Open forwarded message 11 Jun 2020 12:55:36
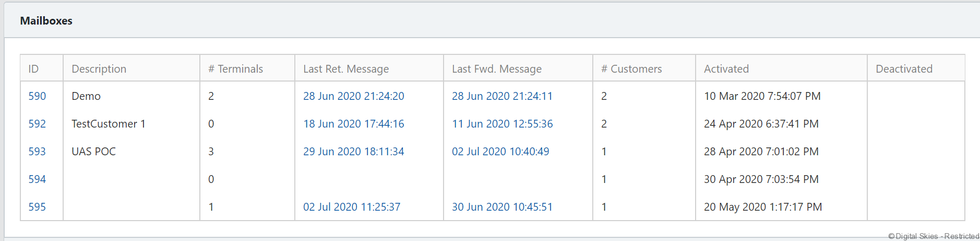Image resolution: width=980 pixels, height=241 pixels. pos(502,124)
